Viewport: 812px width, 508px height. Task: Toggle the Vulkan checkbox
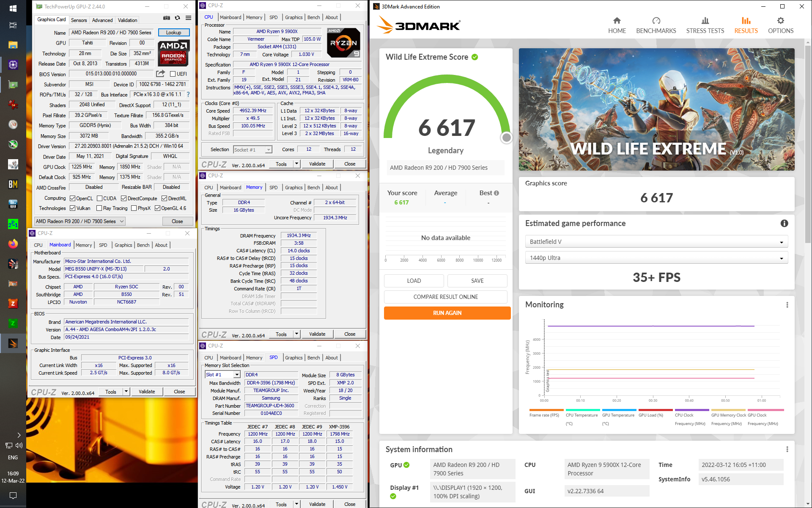[x=73, y=208]
